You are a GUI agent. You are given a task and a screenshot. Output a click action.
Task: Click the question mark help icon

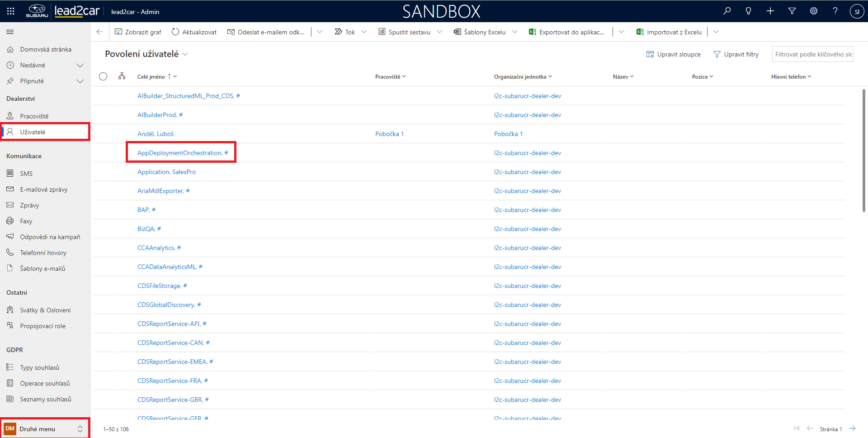coord(835,11)
